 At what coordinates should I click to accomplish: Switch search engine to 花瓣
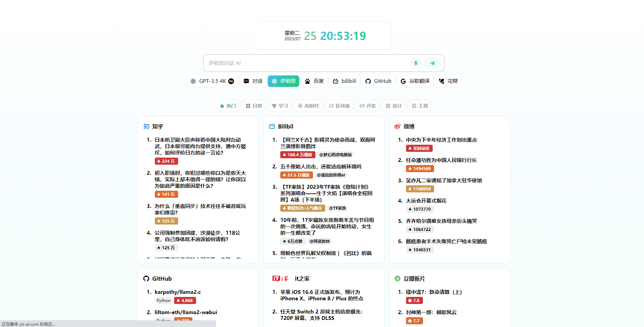coord(448,81)
